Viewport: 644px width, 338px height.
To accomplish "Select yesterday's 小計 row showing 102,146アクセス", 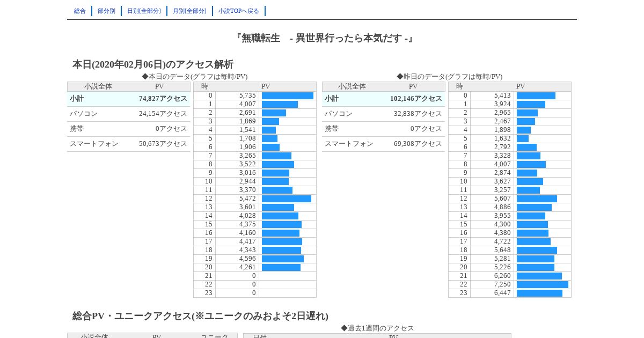I will pos(384,99).
